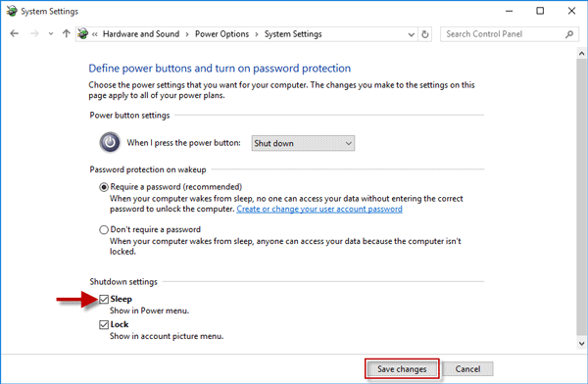The image size is (588, 384).
Task: Expand the address bar history dropdown
Action: click(411, 34)
